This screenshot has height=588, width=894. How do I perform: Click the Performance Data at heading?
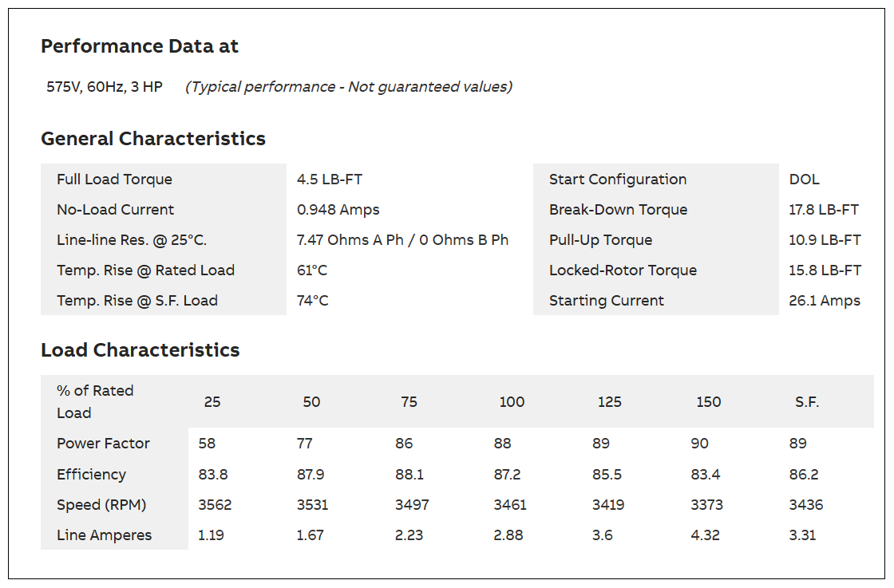coord(139,46)
